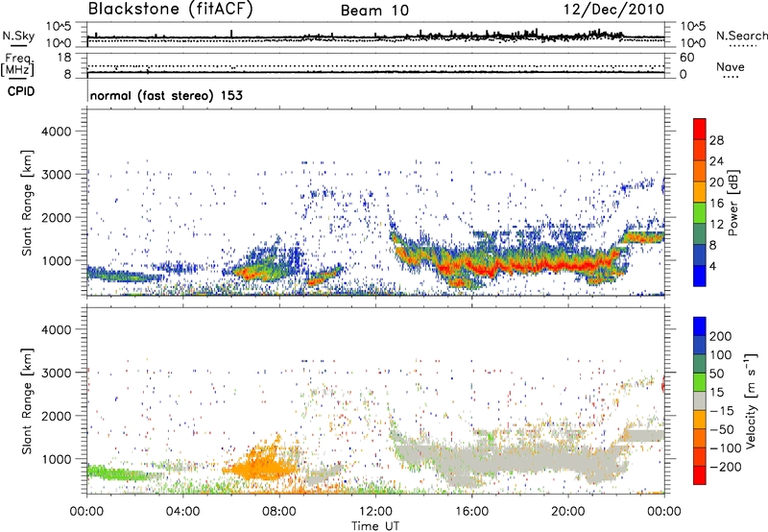The width and height of the screenshot is (768, 532).
Task: Click the light green power colorbar segment
Action: click(700, 212)
